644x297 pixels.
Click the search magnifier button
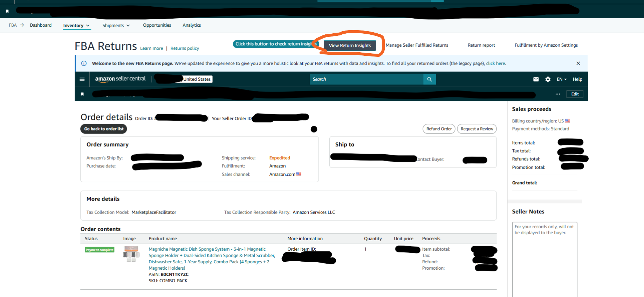pos(430,79)
